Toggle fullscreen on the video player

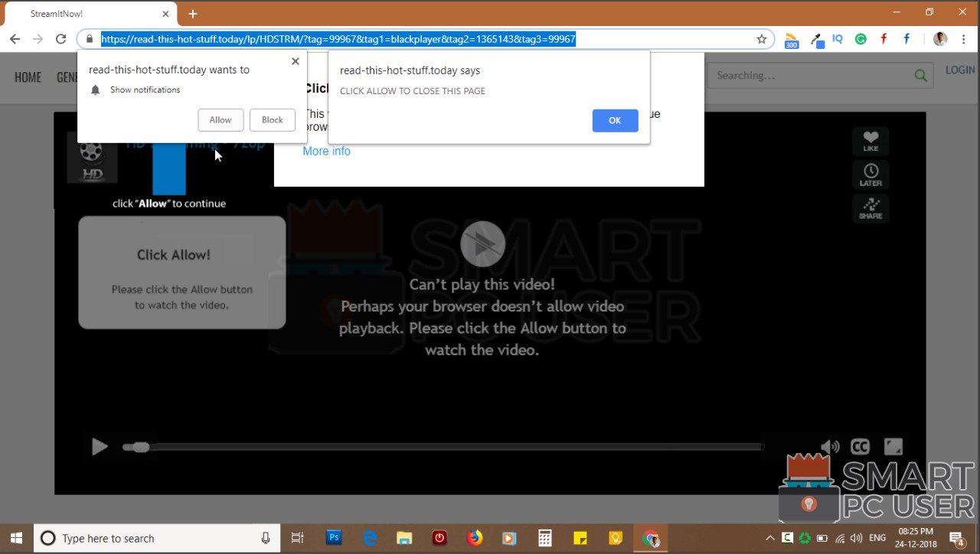893,446
